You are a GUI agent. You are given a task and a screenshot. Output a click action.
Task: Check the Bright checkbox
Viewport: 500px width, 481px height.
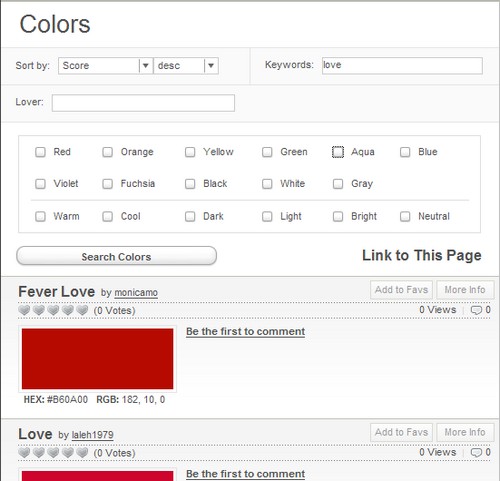pyautogui.click(x=338, y=216)
